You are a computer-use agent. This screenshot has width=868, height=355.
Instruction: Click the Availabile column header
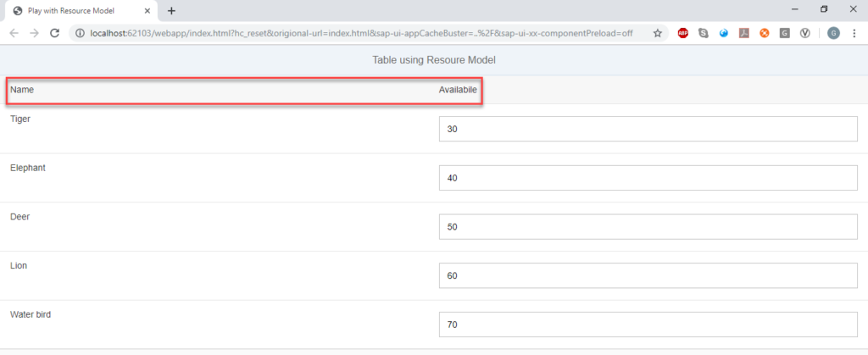tap(458, 90)
